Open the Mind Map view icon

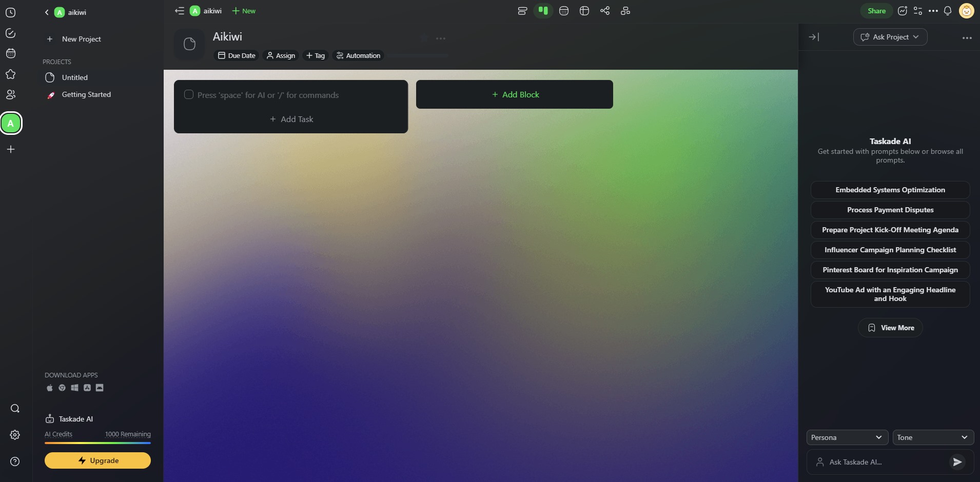pos(605,11)
